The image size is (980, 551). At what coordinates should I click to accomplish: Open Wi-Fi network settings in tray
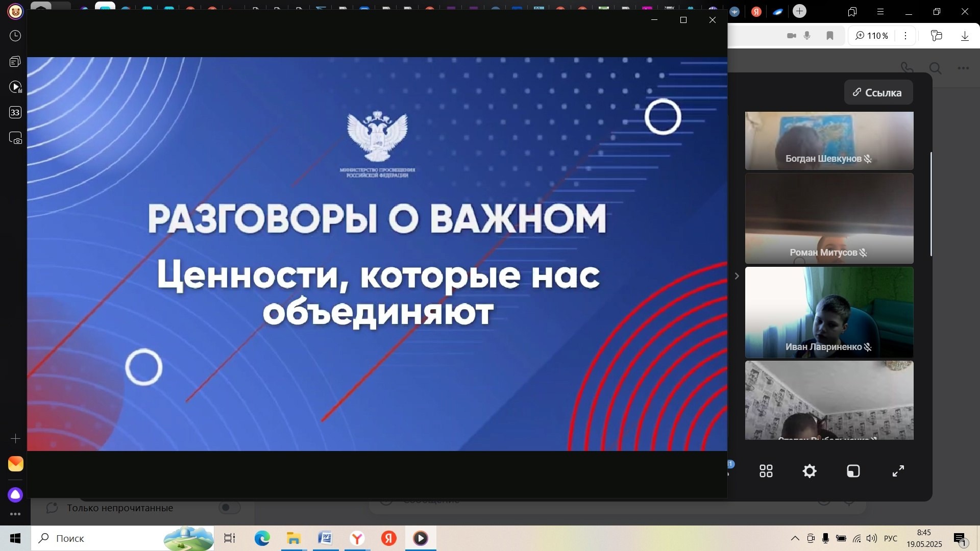[857, 538]
